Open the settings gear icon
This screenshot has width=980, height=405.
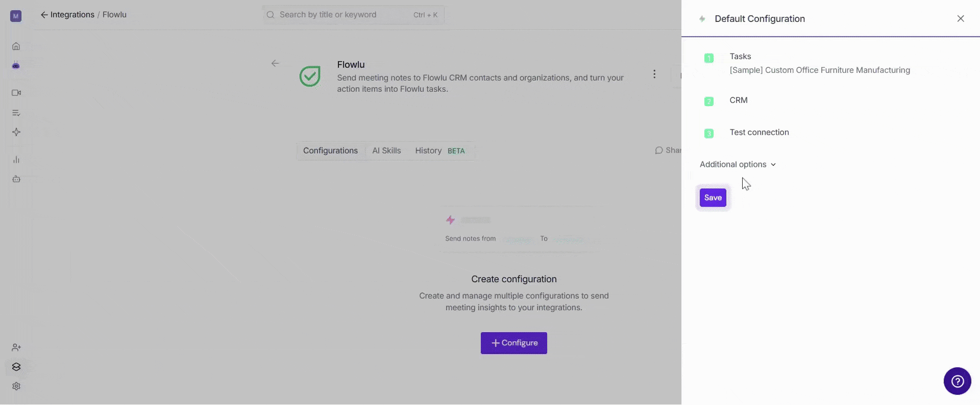coord(16,386)
